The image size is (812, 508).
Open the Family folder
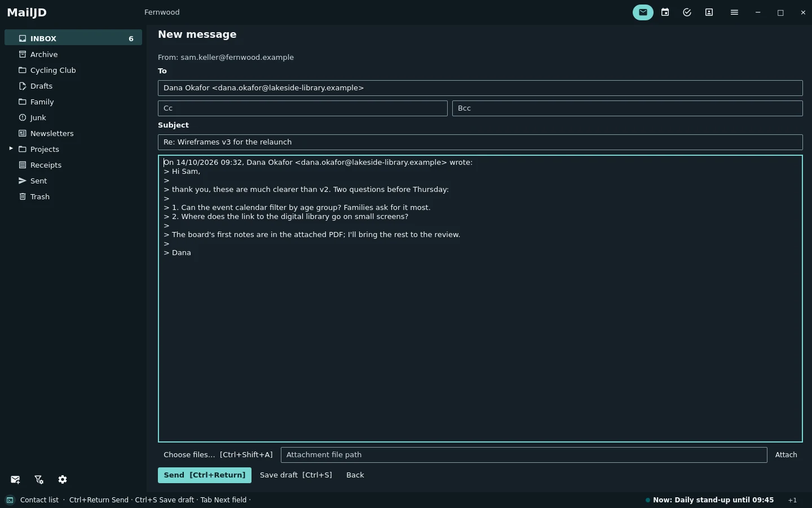coord(73,102)
